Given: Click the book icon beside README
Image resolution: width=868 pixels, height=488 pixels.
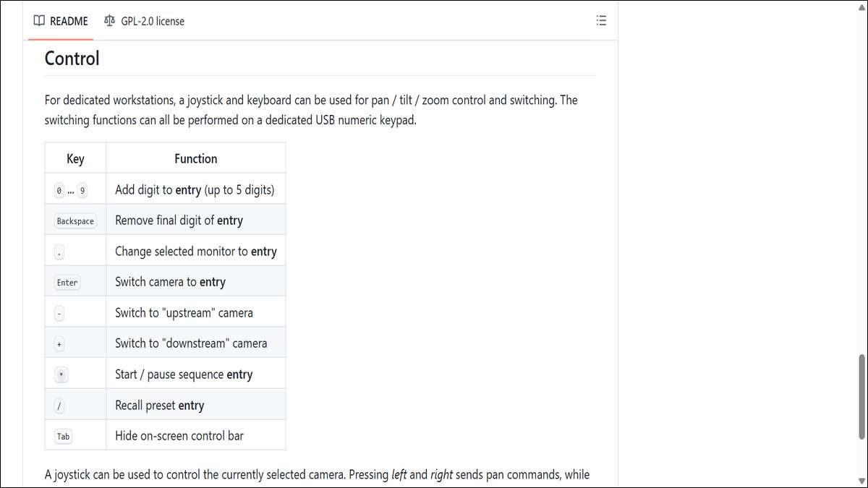Looking at the screenshot, I should coord(39,21).
